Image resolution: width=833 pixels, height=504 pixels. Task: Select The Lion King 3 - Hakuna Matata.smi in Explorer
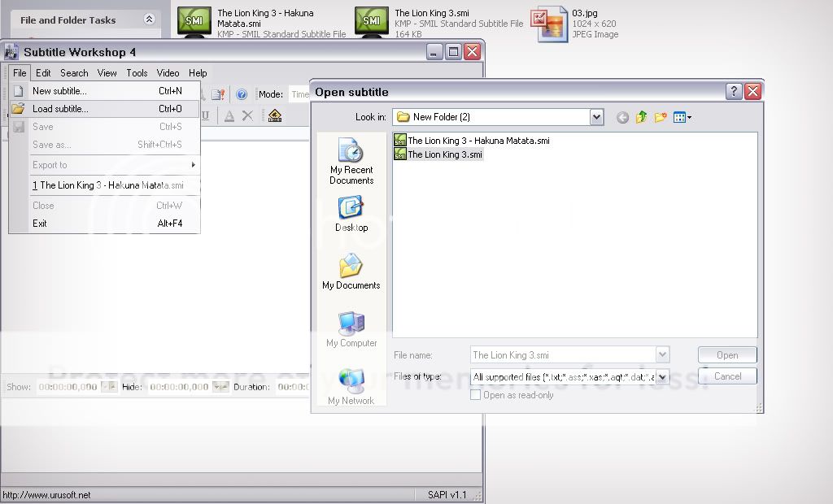[x=261, y=21]
